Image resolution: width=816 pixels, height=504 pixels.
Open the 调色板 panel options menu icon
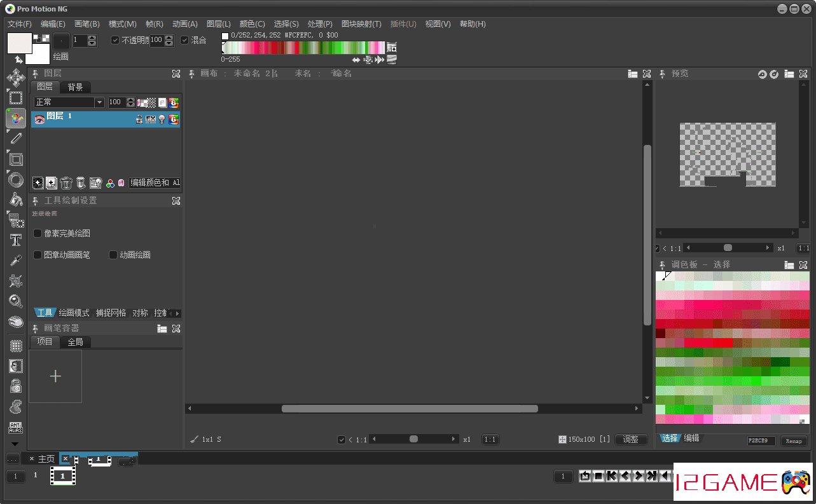789,264
